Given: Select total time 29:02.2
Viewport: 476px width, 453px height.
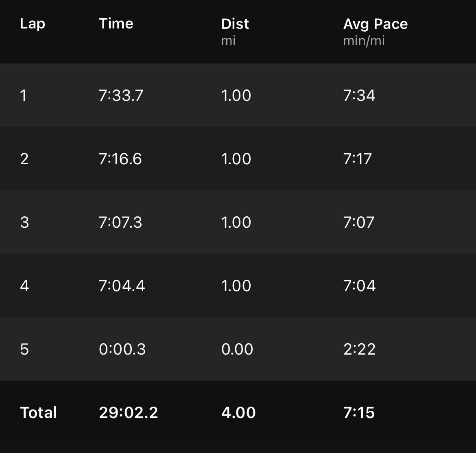Looking at the screenshot, I should [x=129, y=413].
